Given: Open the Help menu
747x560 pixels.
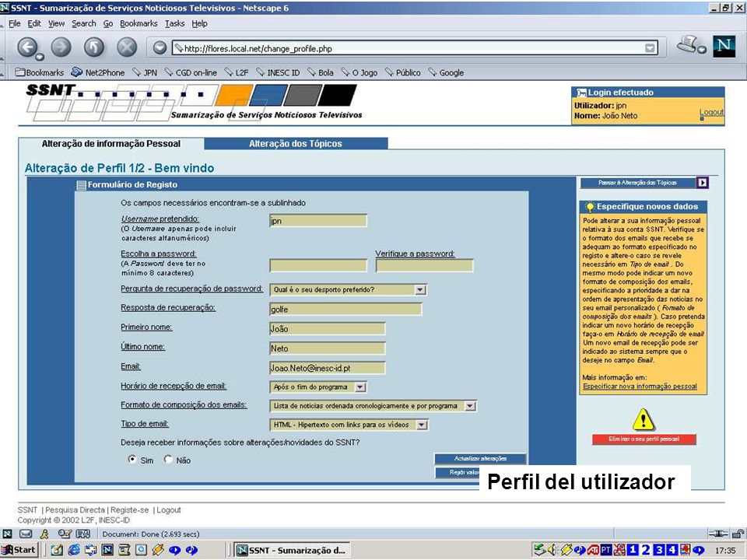Looking at the screenshot, I should coord(199,23).
